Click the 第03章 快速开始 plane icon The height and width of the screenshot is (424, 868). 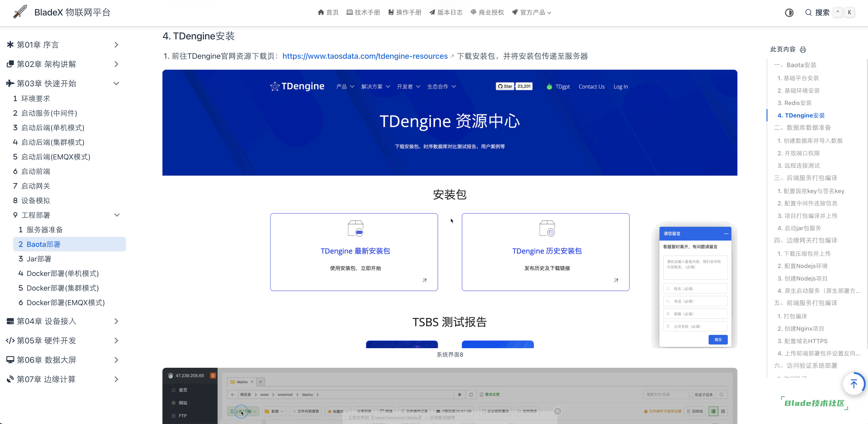(x=10, y=83)
